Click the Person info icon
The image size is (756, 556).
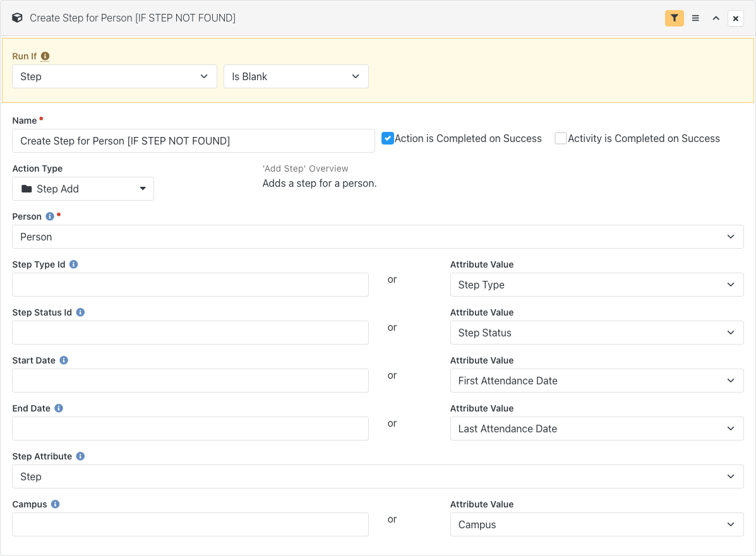[x=50, y=216]
